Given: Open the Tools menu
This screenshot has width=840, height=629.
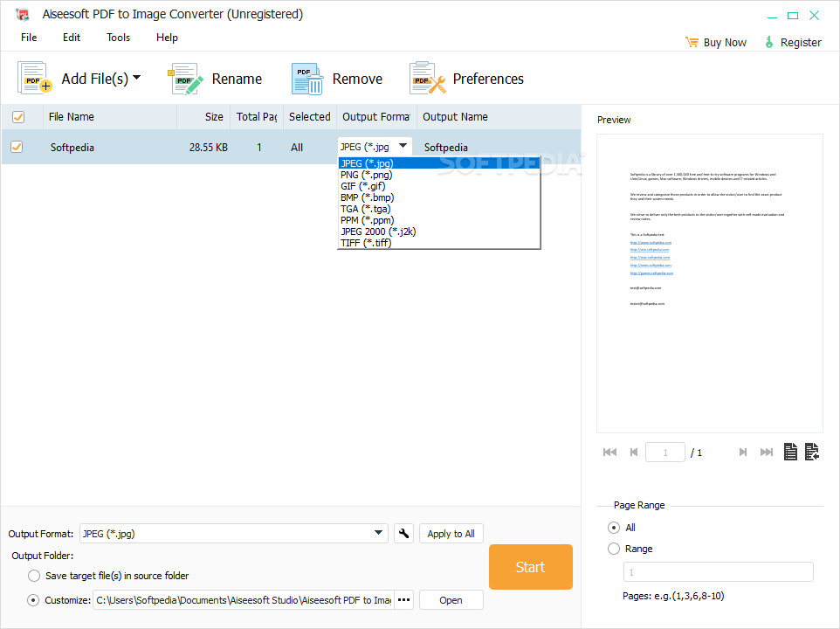Looking at the screenshot, I should pos(119,38).
